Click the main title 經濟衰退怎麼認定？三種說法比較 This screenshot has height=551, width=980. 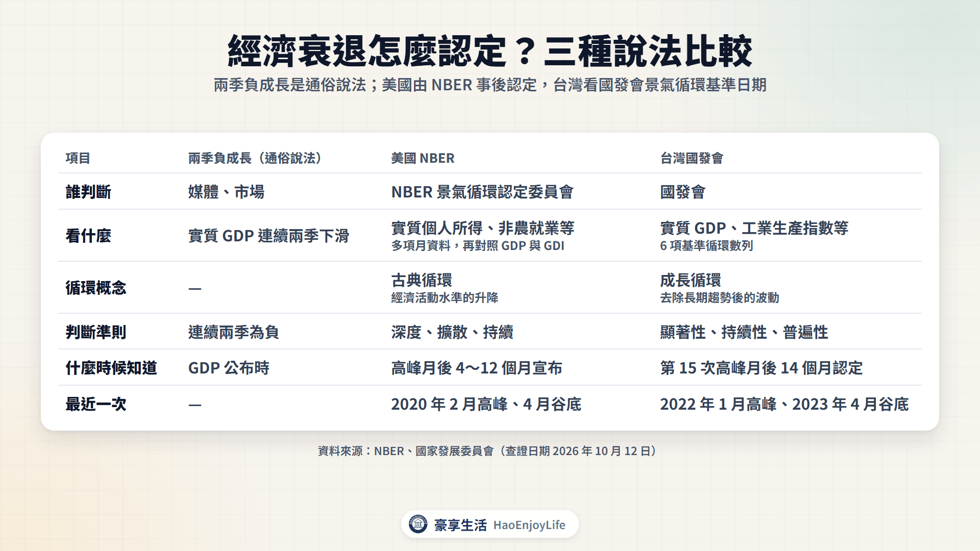(490, 51)
